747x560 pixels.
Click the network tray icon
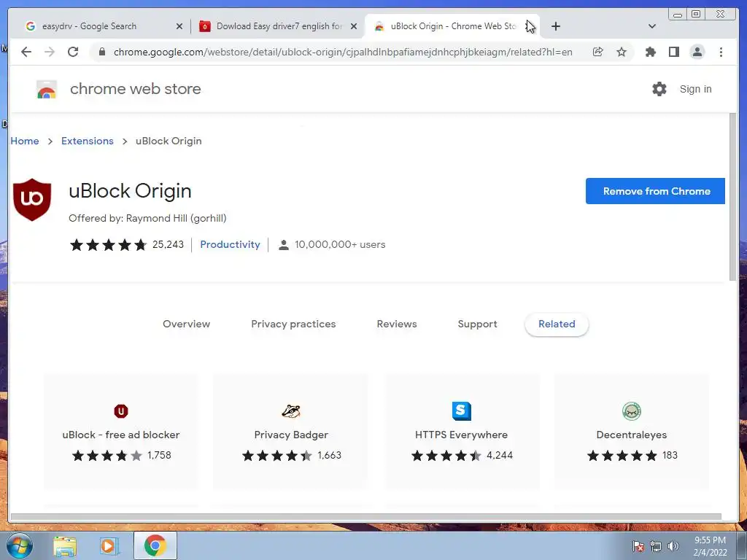click(656, 546)
